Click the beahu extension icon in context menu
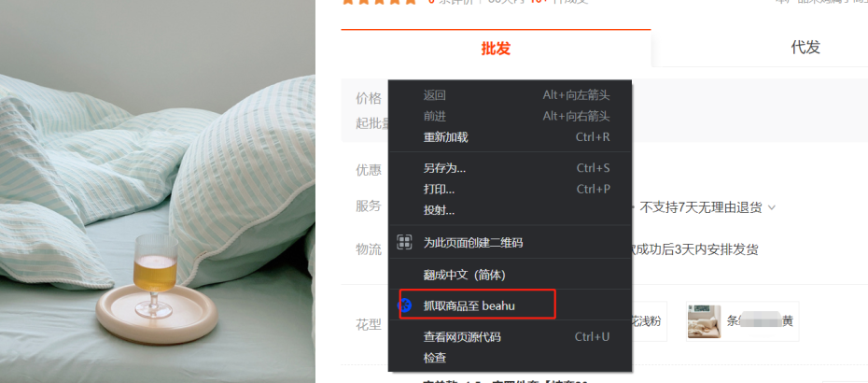Image resolution: width=868 pixels, height=383 pixels. point(405,305)
